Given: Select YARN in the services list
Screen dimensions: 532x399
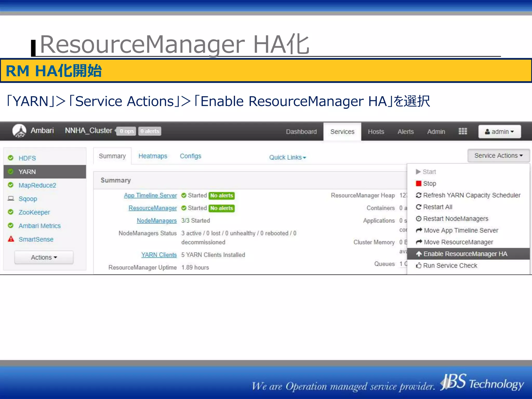Looking at the screenshot, I should coord(45,171).
